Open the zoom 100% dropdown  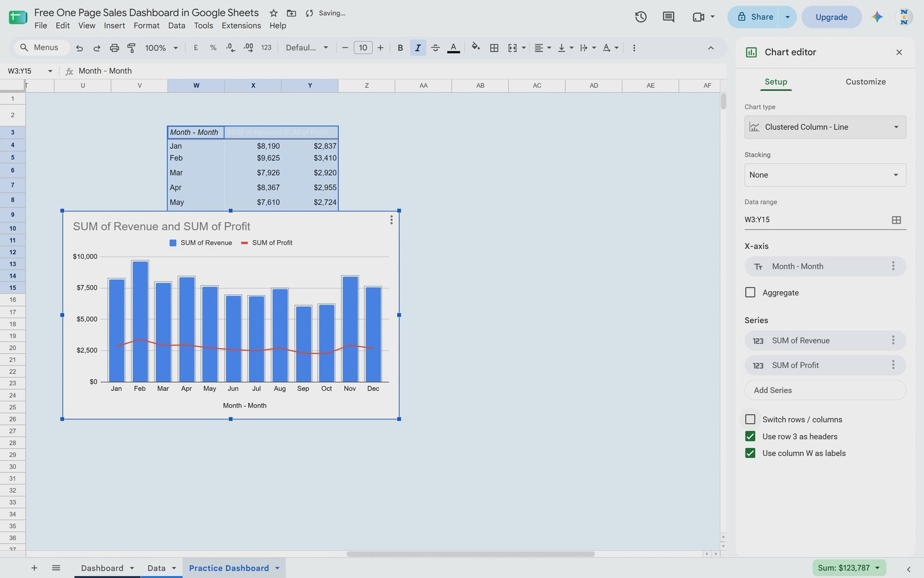point(161,48)
